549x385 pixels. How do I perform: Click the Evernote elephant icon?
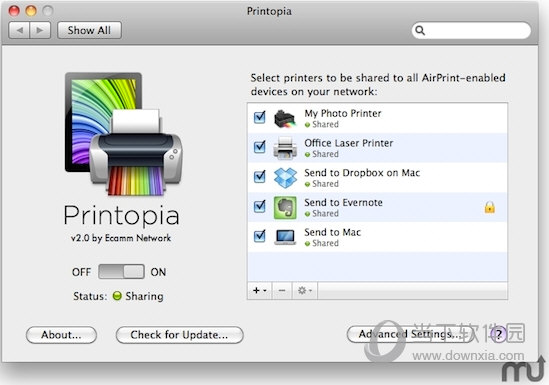tap(285, 208)
